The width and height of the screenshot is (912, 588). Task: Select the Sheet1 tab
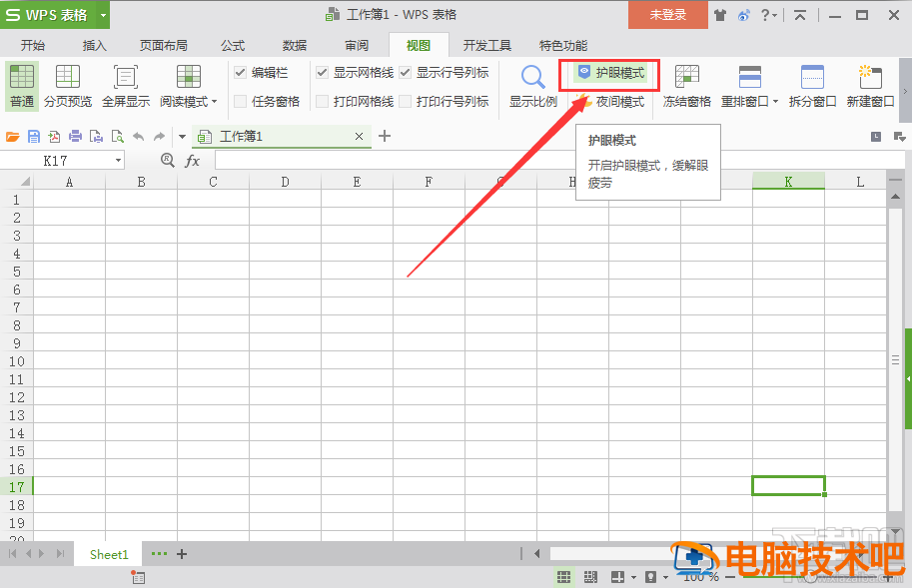point(109,554)
